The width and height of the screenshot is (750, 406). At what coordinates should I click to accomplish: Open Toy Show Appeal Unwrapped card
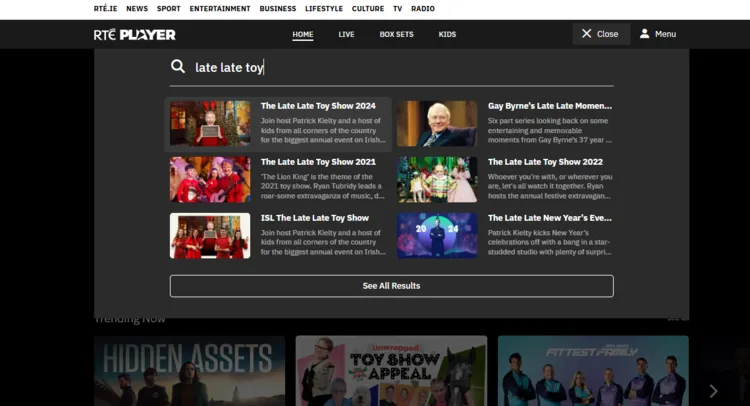(x=391, y=371)
